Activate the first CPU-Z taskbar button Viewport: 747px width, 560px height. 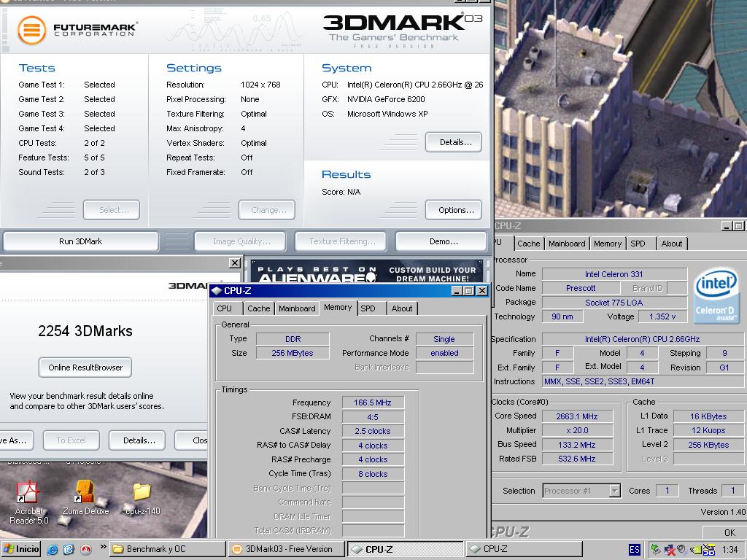pos(404,549)
